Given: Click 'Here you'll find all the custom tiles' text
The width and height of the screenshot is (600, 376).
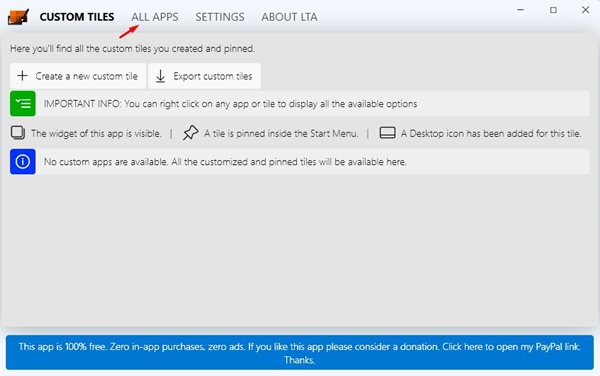Looking at the screenshot, I should [x=132, y=49].
